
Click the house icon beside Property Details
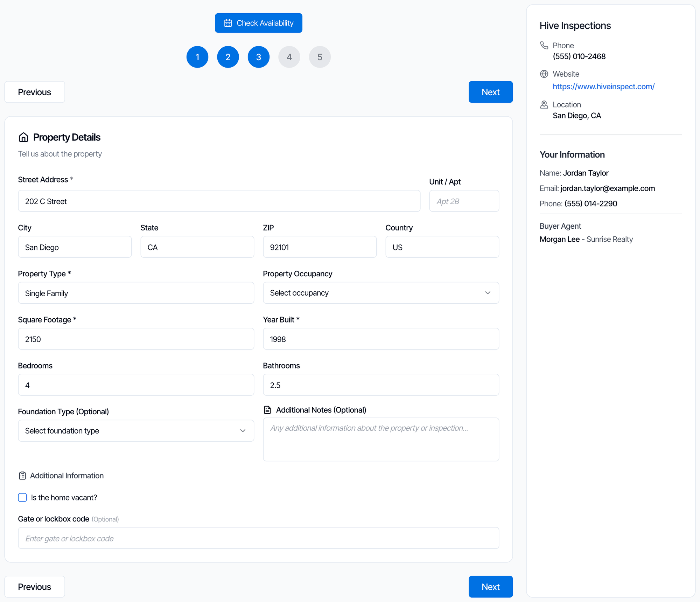23,137
